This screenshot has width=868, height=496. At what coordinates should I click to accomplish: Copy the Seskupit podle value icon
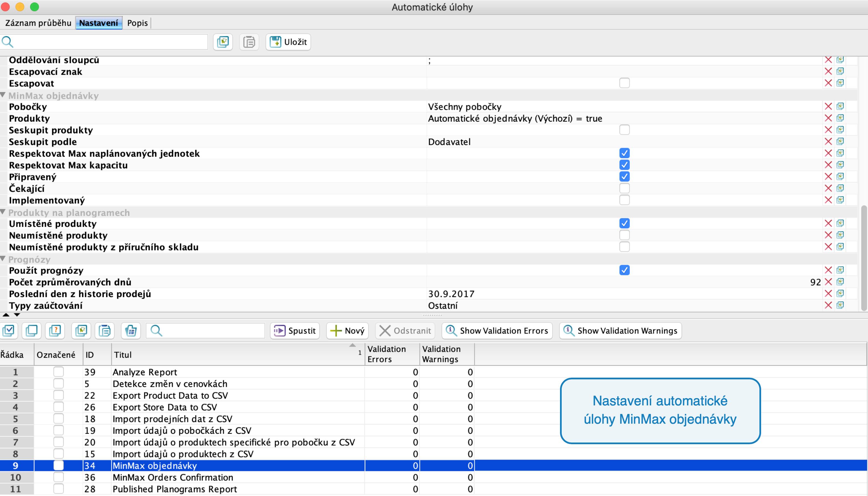tap(840, 142)
